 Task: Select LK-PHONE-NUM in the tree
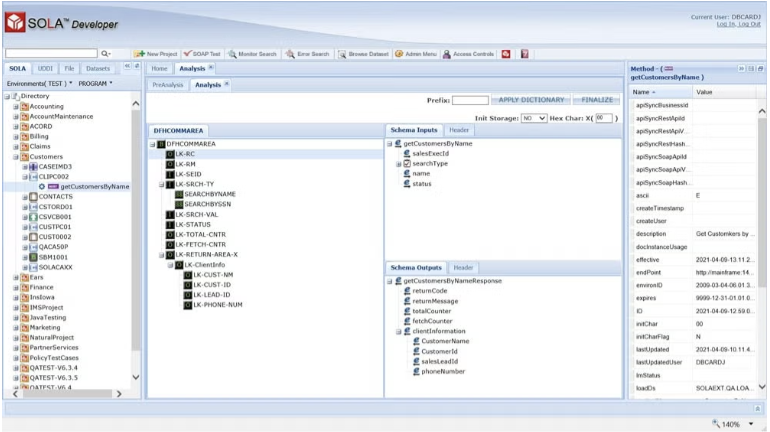point(218,305)
